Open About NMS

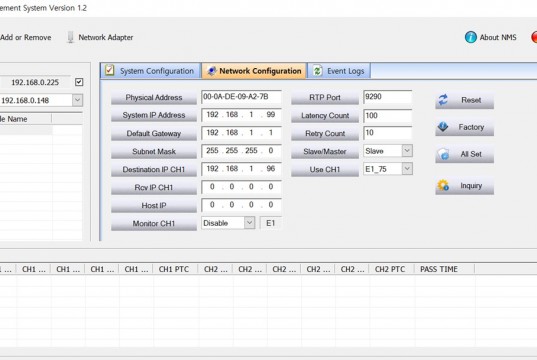[490, 37]
